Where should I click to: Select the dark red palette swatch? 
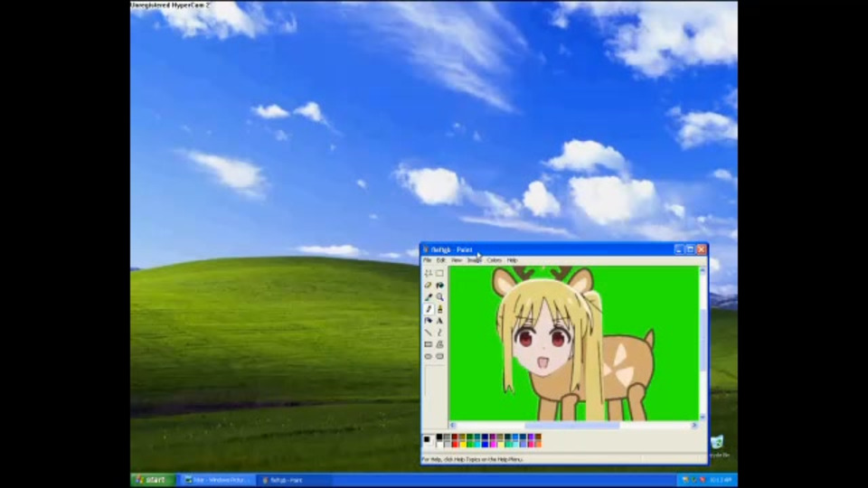tap(455, 437)
